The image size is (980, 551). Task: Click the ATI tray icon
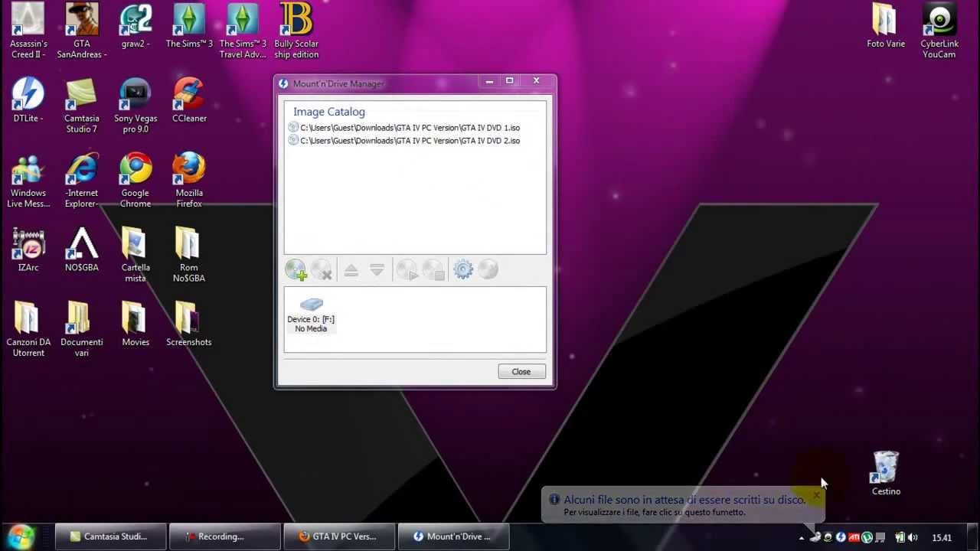point(854,537)
